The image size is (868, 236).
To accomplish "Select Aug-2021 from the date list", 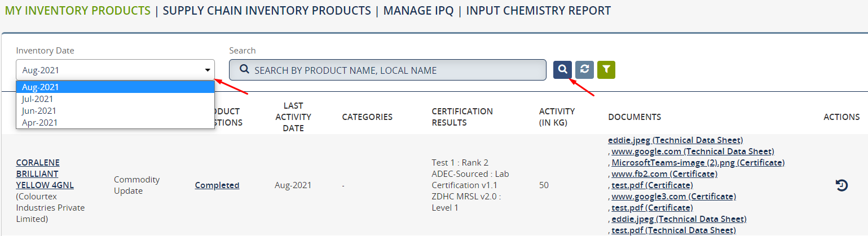I will (115, 87).
